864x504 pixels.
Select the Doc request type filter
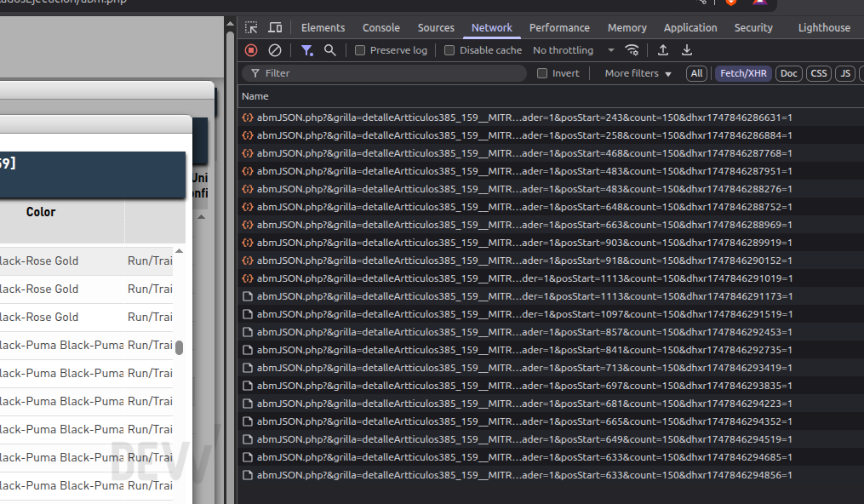(x=788, y=73)
